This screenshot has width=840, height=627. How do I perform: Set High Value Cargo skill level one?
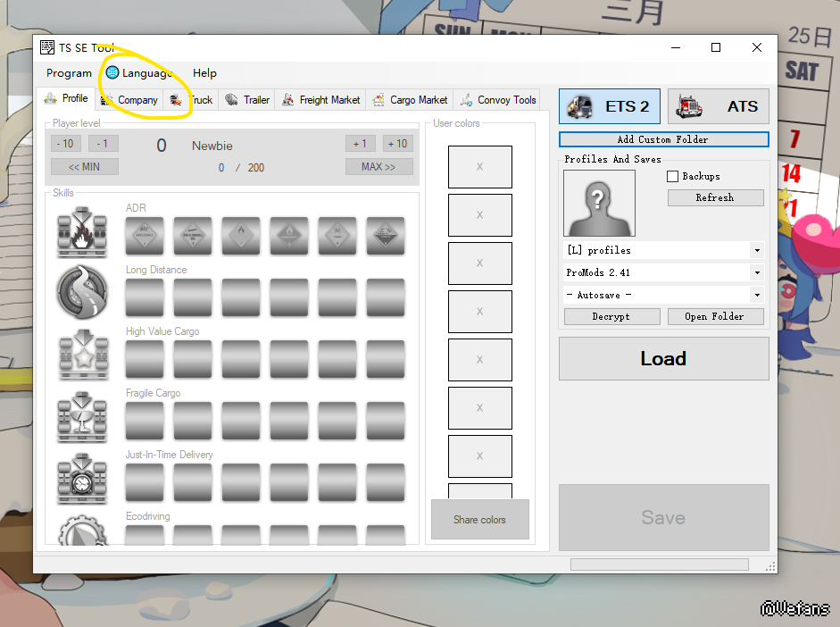(x=145, y=359)
